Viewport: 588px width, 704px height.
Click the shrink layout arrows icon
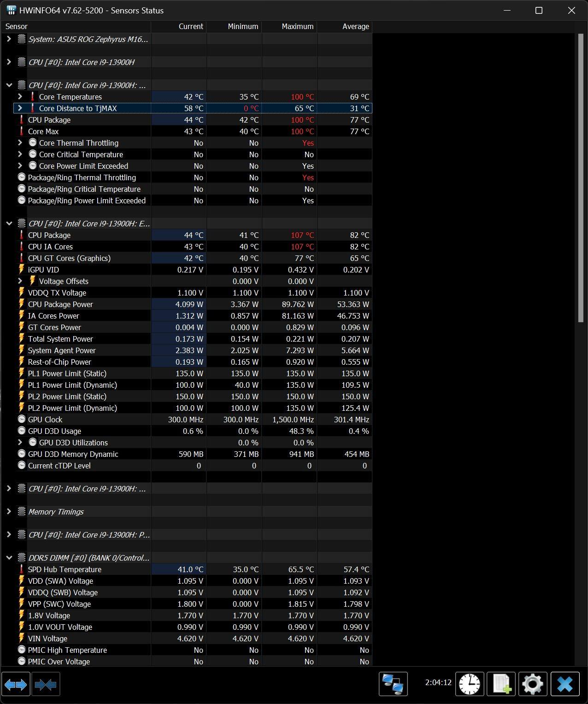pos(46,684)
